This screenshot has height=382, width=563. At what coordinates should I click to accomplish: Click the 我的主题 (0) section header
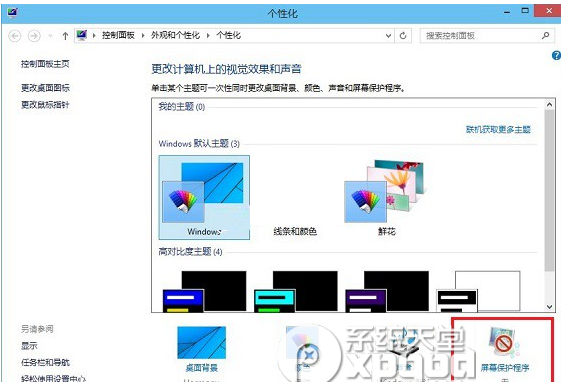tap(182, 107)
